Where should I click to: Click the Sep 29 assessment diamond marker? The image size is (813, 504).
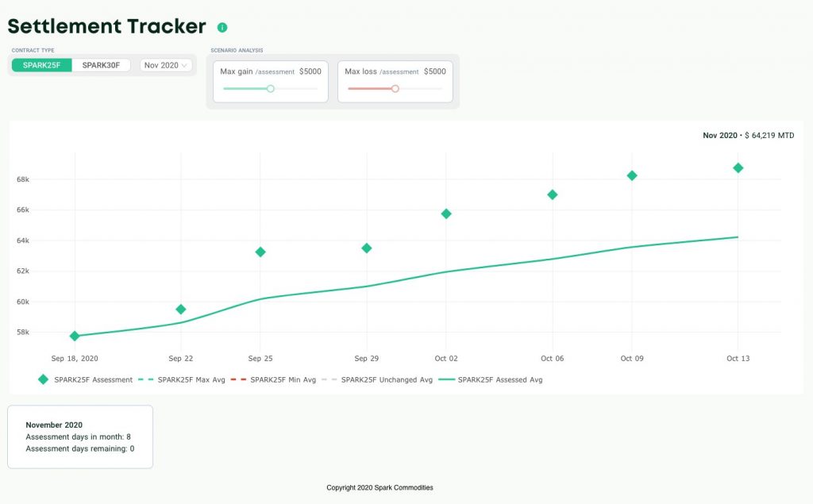tap(367, 248)
